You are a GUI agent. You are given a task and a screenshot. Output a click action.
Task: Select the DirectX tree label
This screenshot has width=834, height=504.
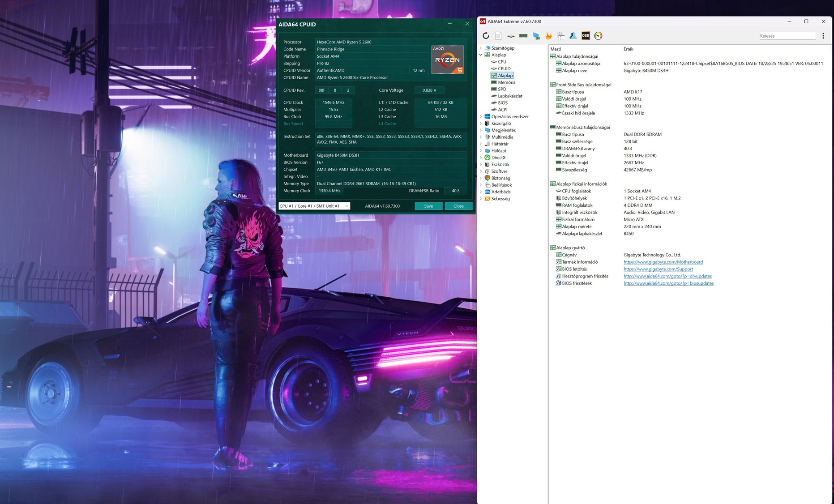pos(498,158)
